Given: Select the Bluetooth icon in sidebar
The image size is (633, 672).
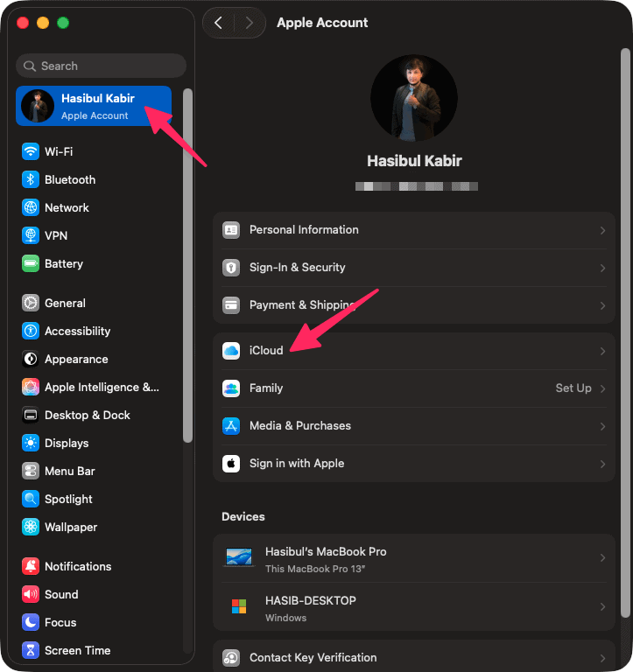Looking at the screenshot, I should [31, 179].
